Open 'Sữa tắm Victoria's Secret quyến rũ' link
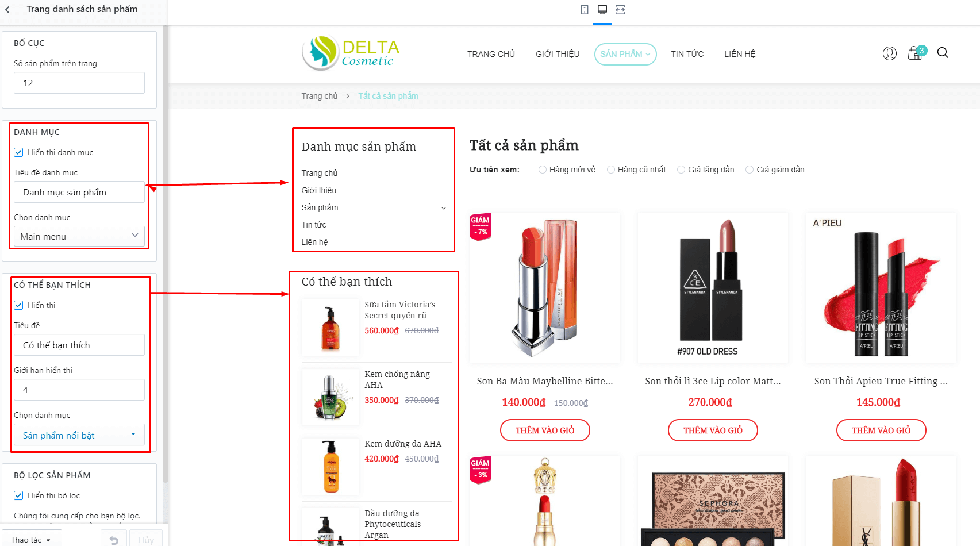The image size is (980, 546). click(400, 310)
